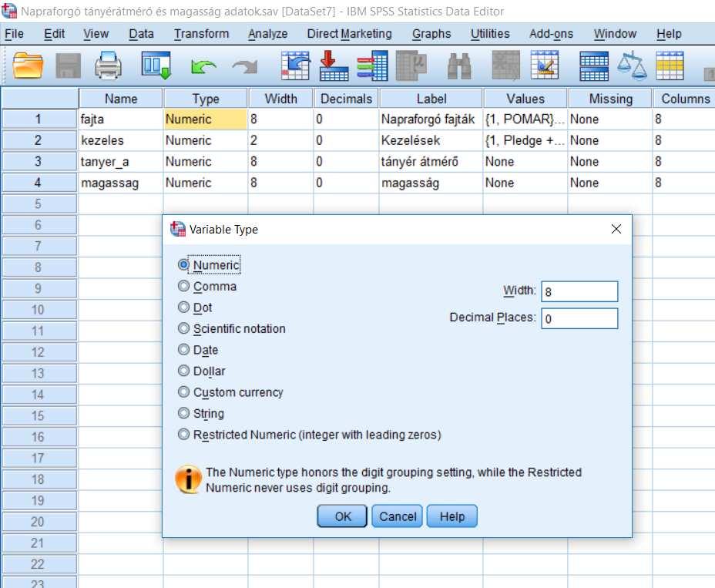Open the Graphs menu
This screenshot has height=588, width=715.
(431, 34)
